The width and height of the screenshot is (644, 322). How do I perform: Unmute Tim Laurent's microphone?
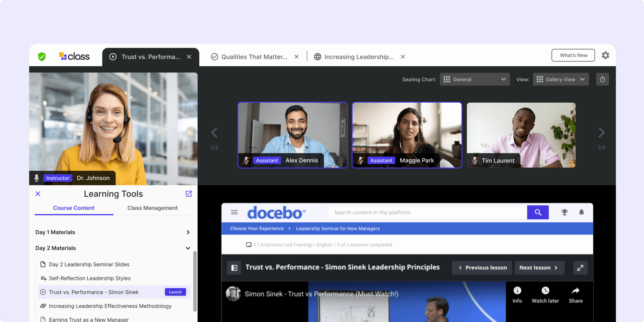tap(475, 160)
